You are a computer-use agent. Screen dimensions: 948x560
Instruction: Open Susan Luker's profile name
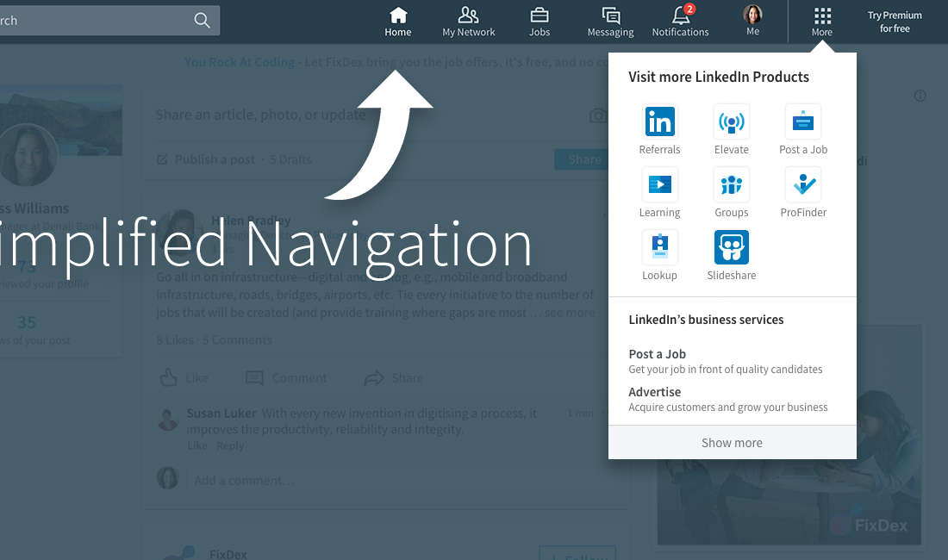(x=221, y=414)
